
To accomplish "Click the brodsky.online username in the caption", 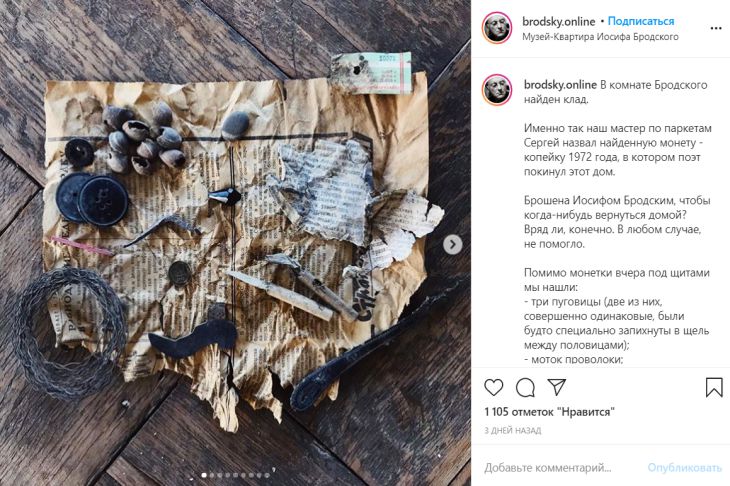I will 560,85.
